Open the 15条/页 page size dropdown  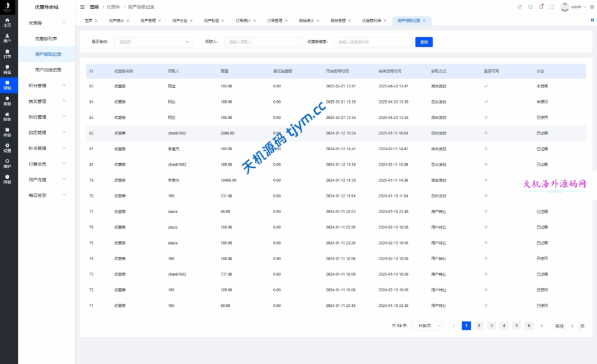coord(427,326)
